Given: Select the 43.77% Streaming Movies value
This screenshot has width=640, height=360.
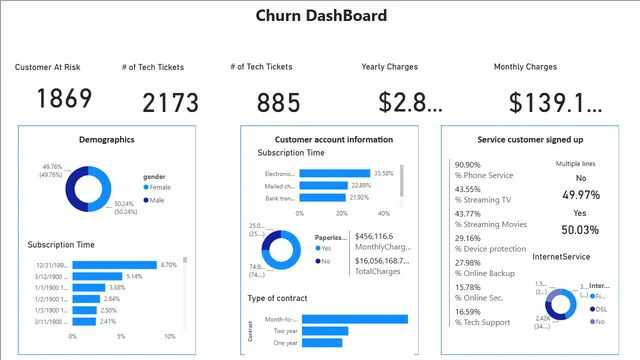Looking at the screenshot, I should tap(468, 214).
